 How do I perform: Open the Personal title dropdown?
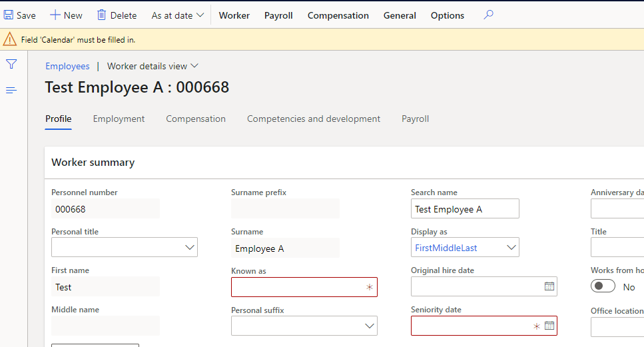click(189, 247)
